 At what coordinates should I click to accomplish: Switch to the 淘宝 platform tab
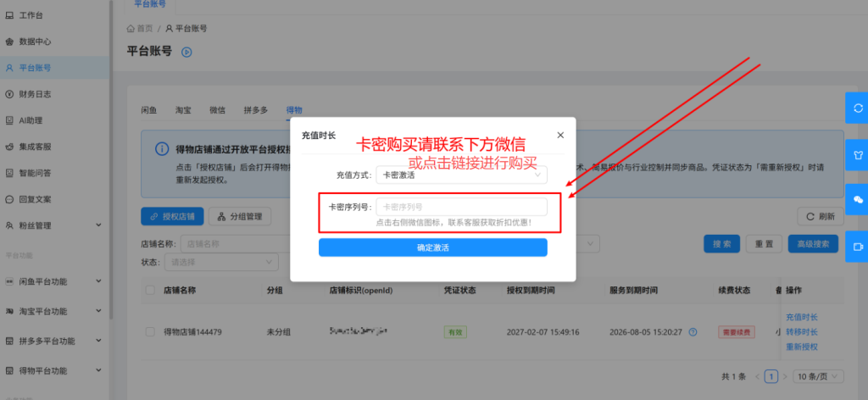click(x=183, y=110)
